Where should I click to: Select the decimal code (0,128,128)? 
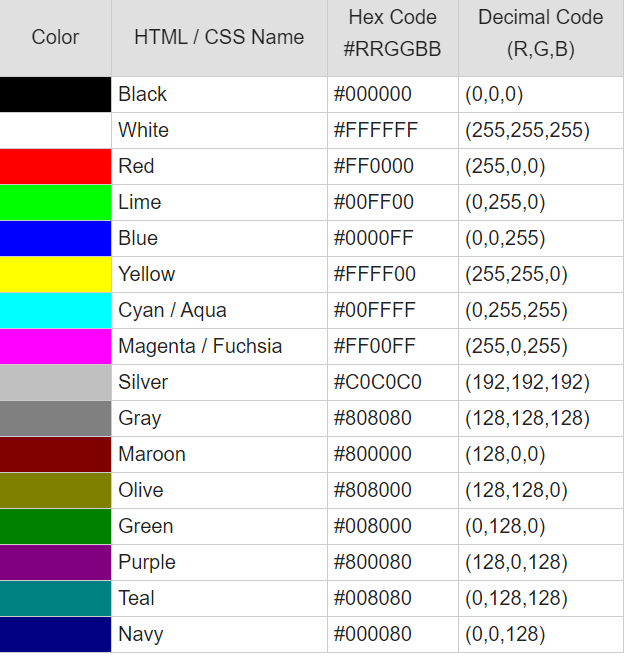click(x=517, y=598)
